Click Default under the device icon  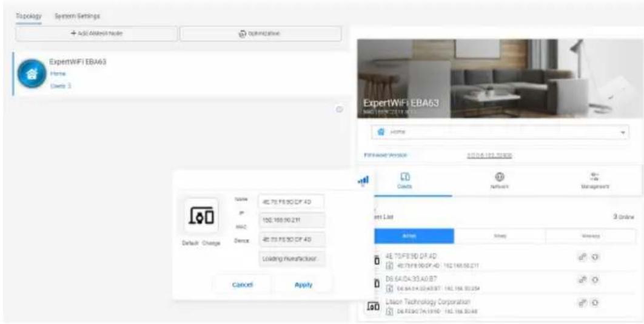[x=190, y=243]
